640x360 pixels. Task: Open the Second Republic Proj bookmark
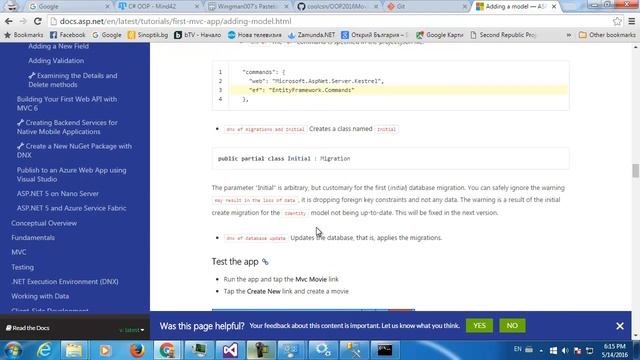[503, 35]
